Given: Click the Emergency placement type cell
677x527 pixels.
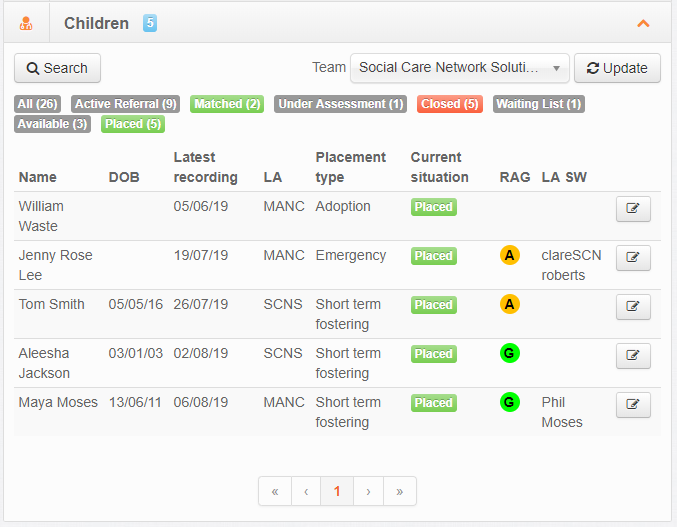Looking at the screenshot, I should [x=351, y=256].
